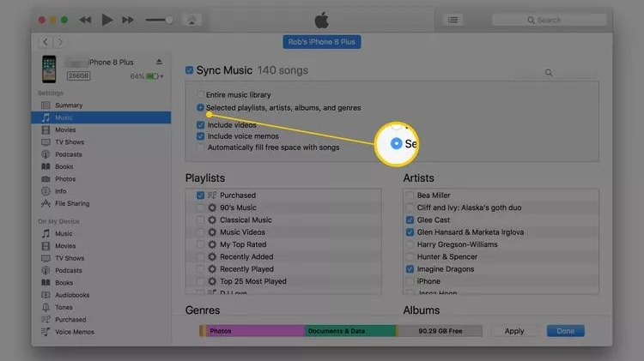This screenshot has width=644, height=361.
Task: Click the blue Done button
Action: tap(566, 331)
